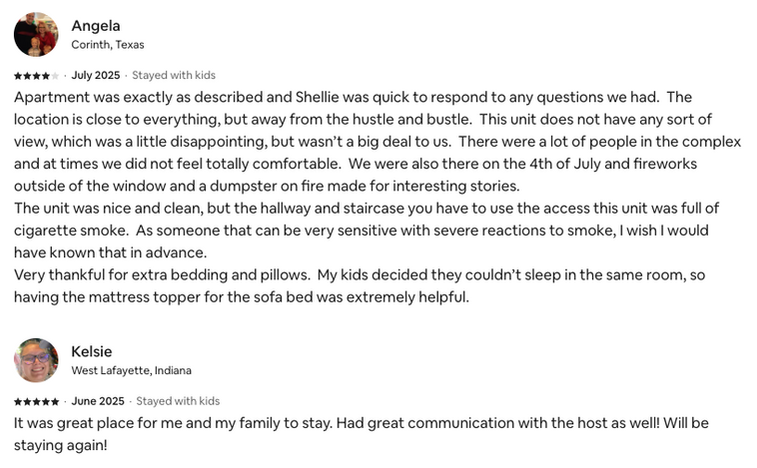This screenshot has width=757, height=468.
Task: Click the reviewer name Kelsie
Action: coord(91,351)
